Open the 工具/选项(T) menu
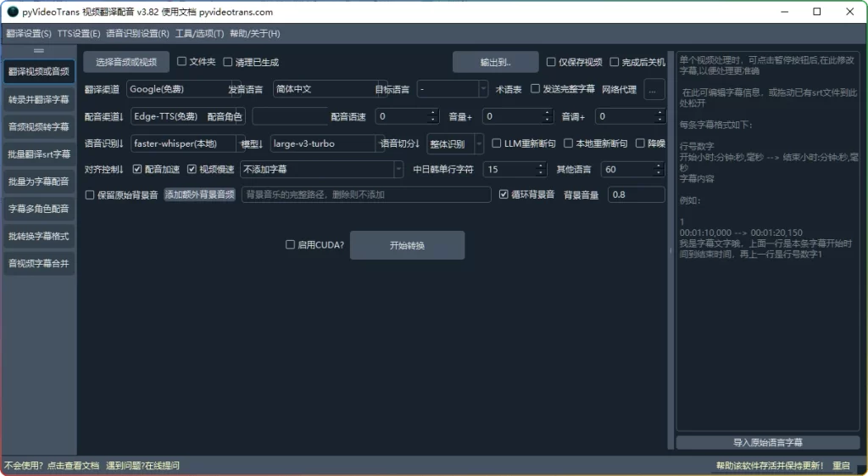Viewport: 868px width, 476px height. pyautogui.click(x=199, y=34)
